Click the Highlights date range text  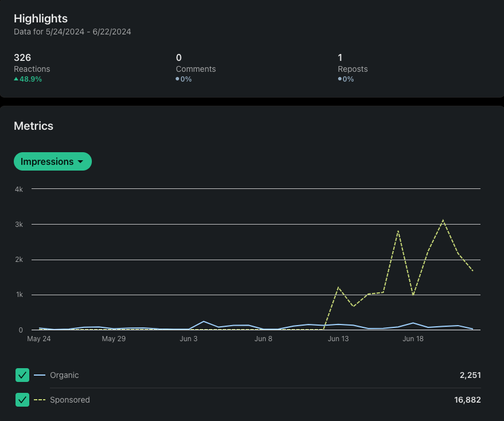pyautogui.click(x=72, y=32)
